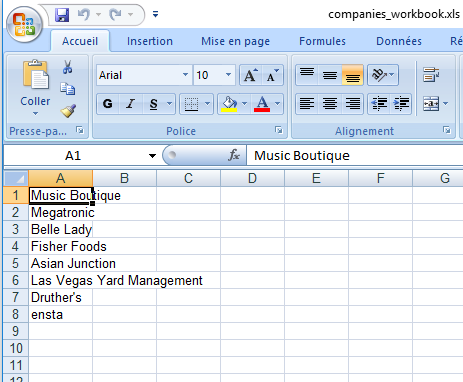
Task: Increase the cell indent
Action: pyautogui.click(x=401, y=104)
